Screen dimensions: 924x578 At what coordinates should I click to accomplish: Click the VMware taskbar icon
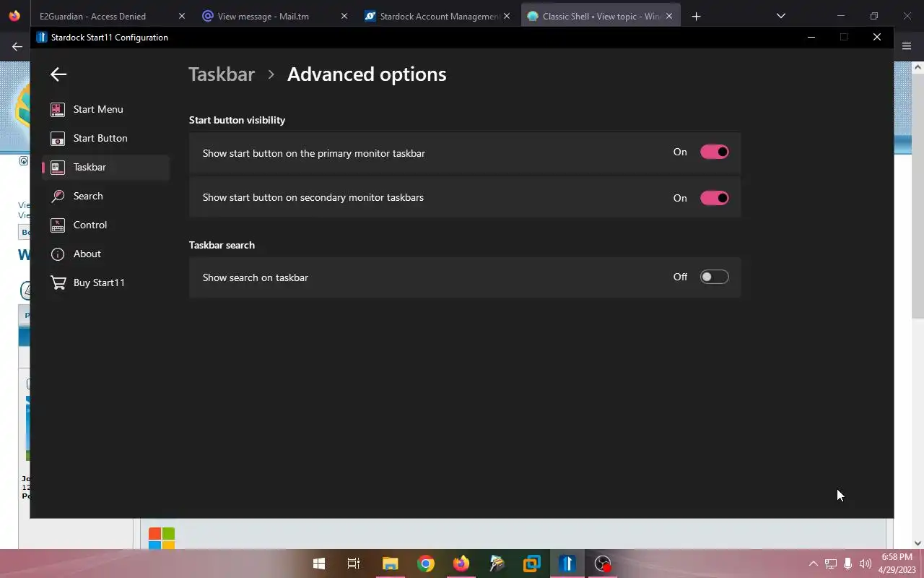[532, 564]
